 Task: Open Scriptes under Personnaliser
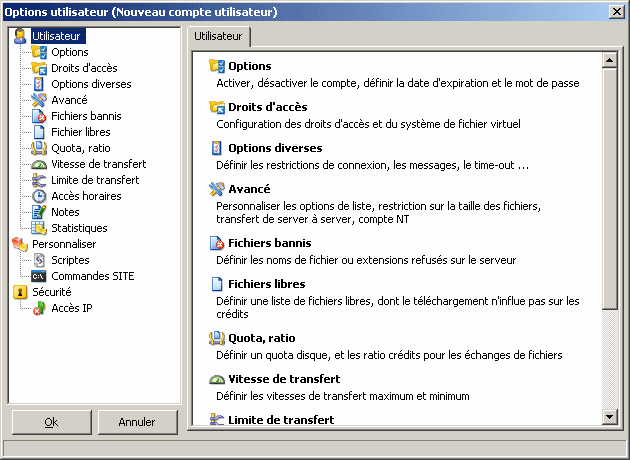click(x=72, y=260)
